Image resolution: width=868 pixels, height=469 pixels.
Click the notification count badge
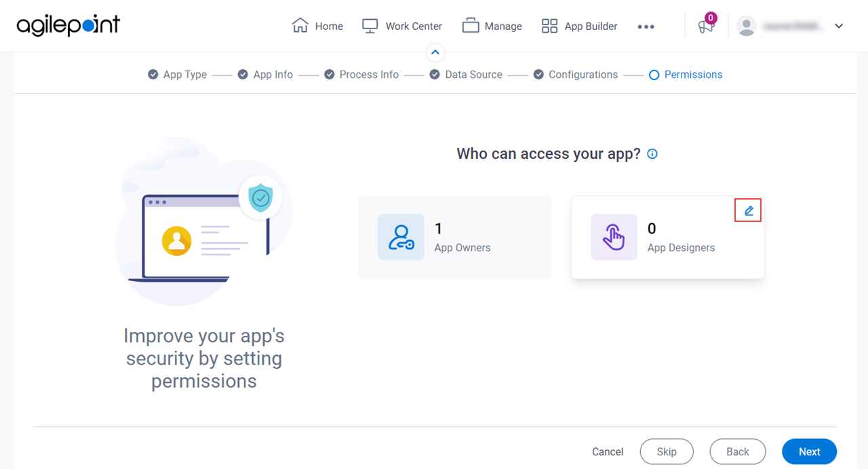click(711, 18)
